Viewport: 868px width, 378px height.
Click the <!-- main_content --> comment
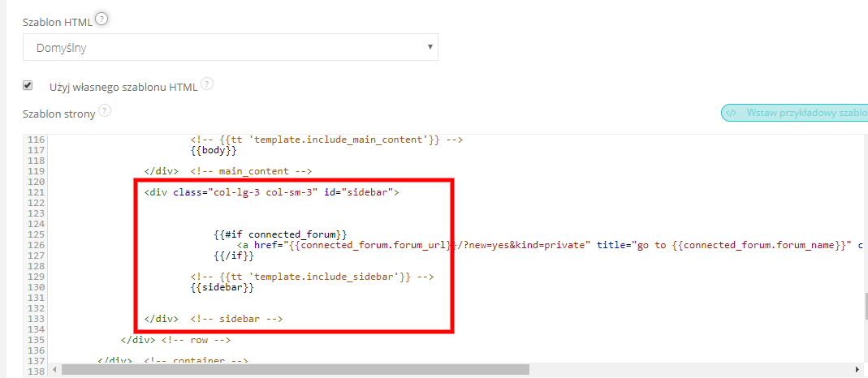point(252,171)
